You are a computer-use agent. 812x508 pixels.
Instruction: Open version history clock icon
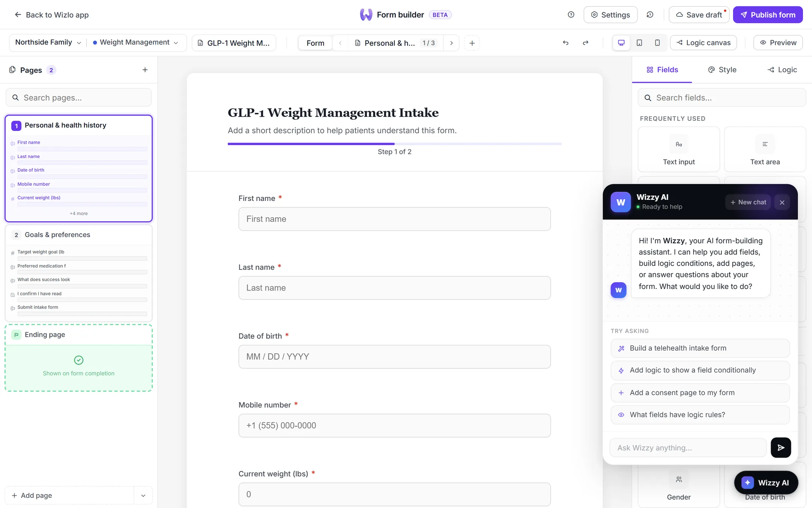click(650, 15)
